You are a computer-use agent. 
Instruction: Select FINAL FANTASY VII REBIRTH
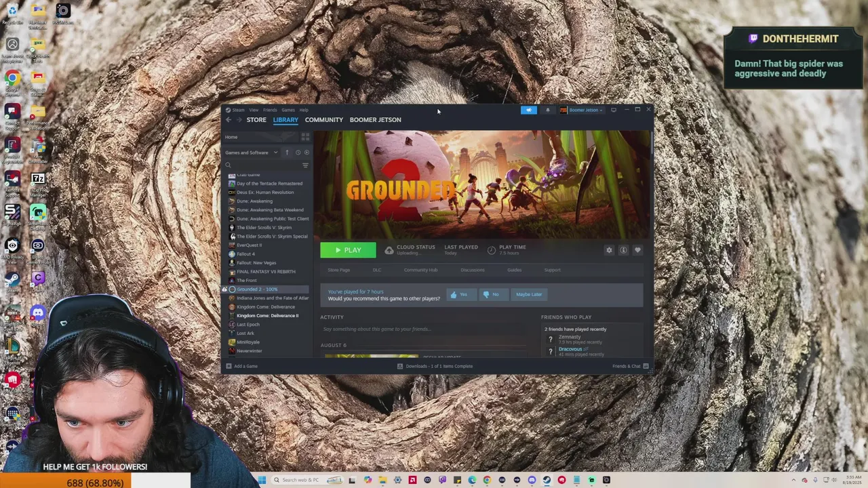(266, 272)
